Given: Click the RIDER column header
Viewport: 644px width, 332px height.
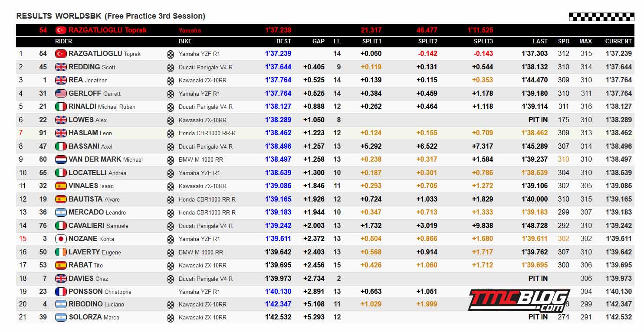Looking at the screenshot, I should pyautogui.click(x=64, y=42).
